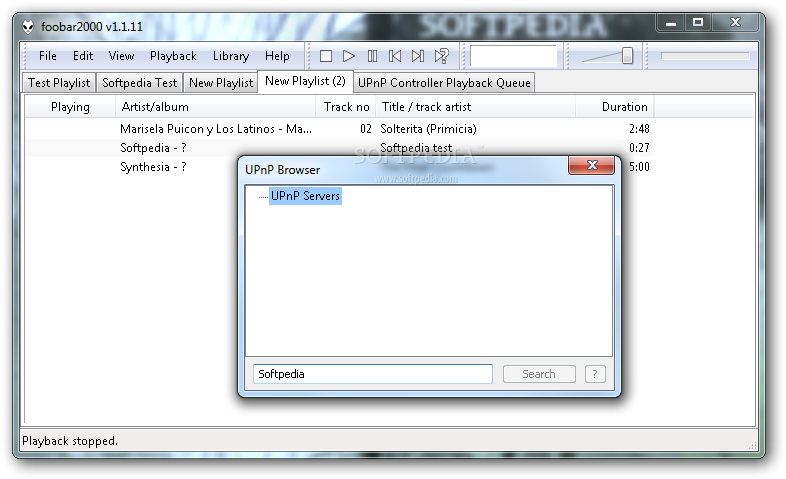Switch to the Softpedia Test tab
The height and width of the screenshot is (479, 786).
(139, 83)
